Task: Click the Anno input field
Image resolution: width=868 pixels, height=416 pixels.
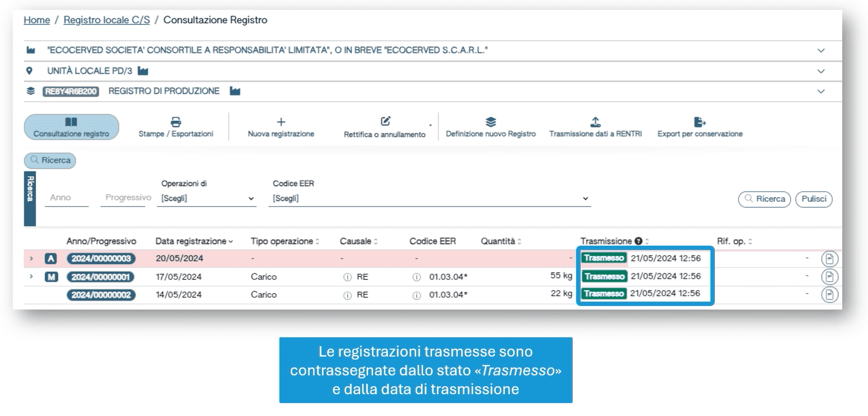Action: pos(66,198)
